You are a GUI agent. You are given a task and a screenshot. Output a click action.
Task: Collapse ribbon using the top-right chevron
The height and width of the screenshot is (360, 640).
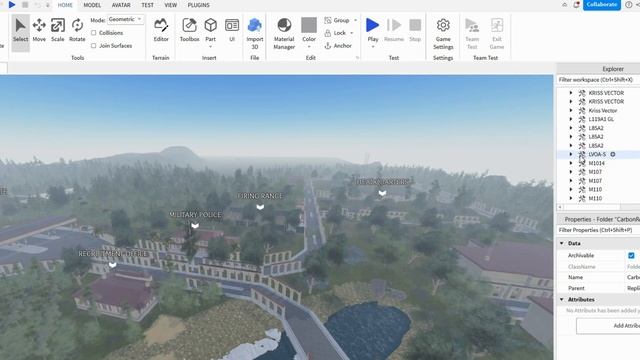(564, 5)
